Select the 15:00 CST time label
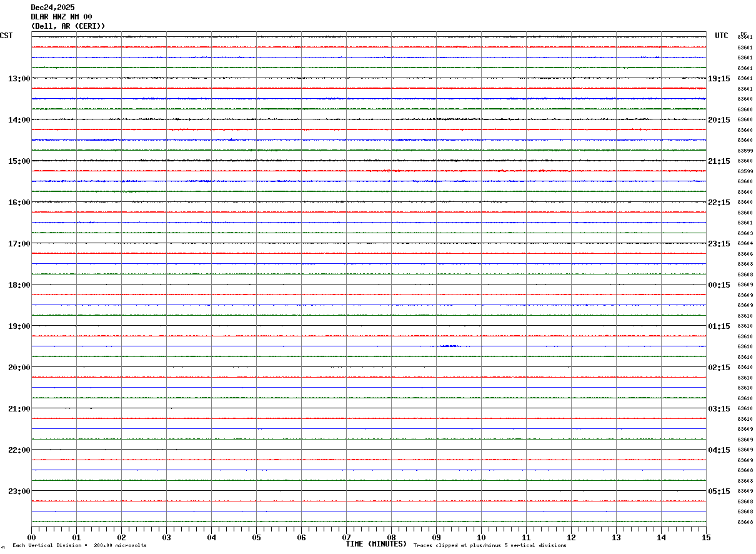The width and height of the screenshot is (756, 554). (19, 161)
